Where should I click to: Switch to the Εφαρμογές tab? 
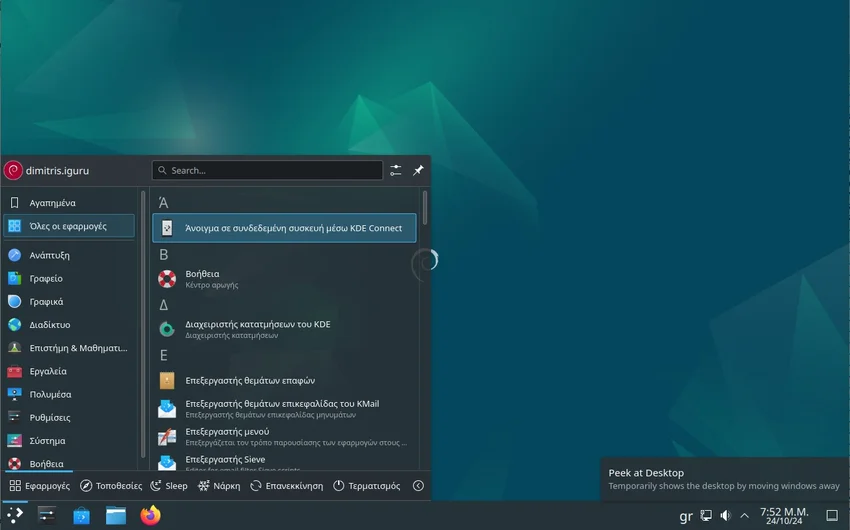point(40,486)
